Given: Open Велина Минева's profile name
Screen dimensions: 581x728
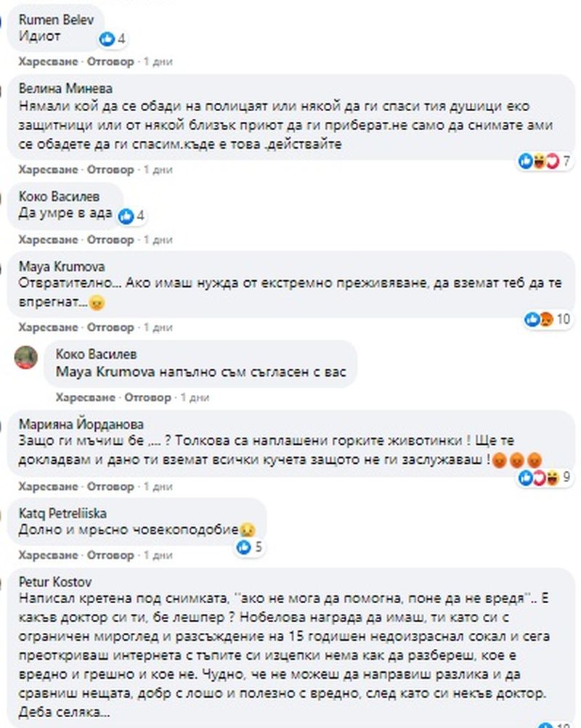Looking at the screenshot, I should pos(65,89).
